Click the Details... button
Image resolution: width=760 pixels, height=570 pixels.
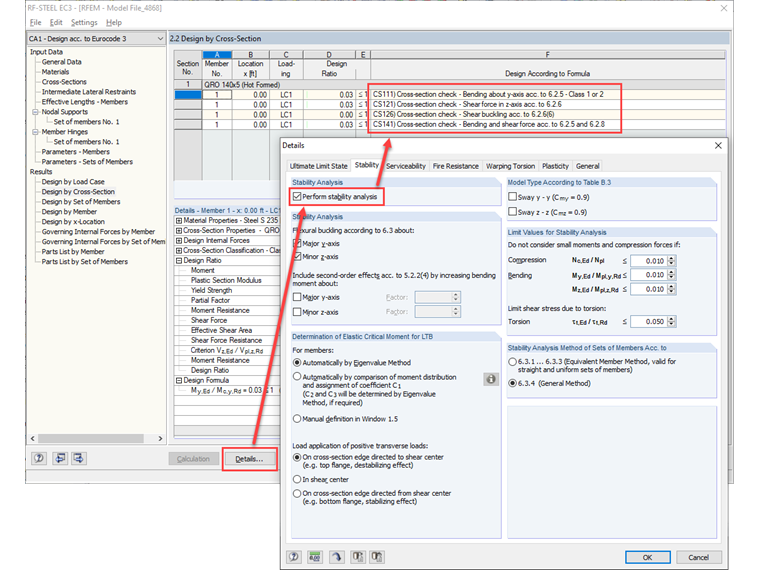point(249,459)
